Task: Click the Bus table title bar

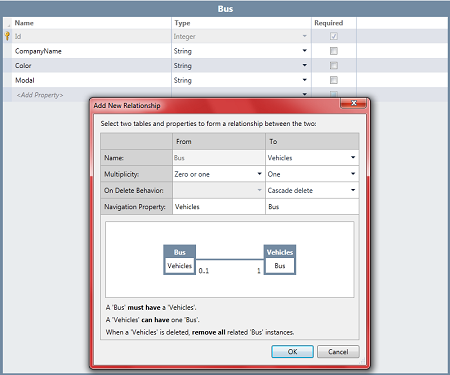Action: point(225,9)
